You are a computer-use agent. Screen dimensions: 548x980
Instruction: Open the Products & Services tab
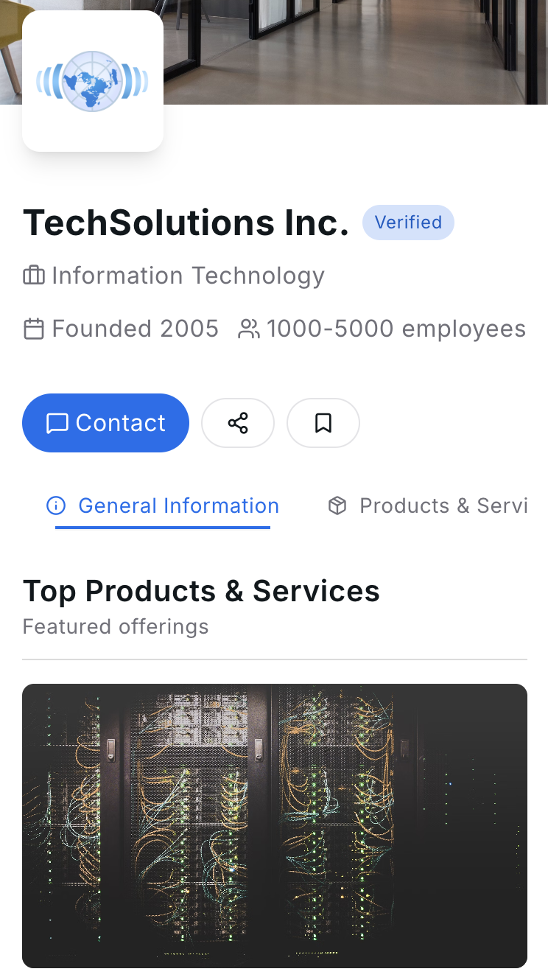click(x=443, y=505)
